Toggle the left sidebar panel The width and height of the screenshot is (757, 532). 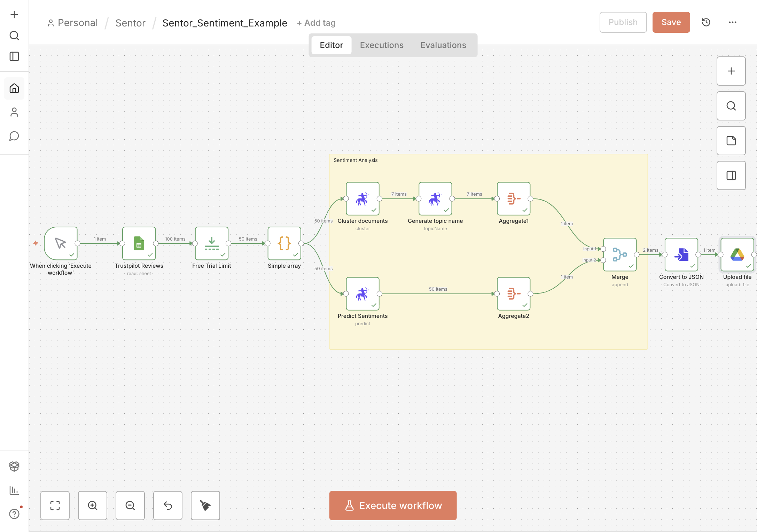tap(14, 56)
